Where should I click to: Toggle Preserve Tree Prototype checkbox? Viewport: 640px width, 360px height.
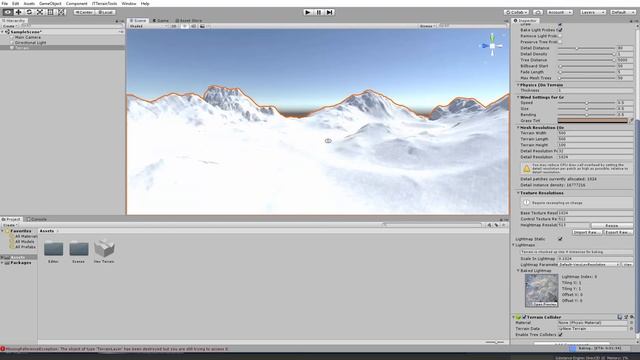point(560,42)
